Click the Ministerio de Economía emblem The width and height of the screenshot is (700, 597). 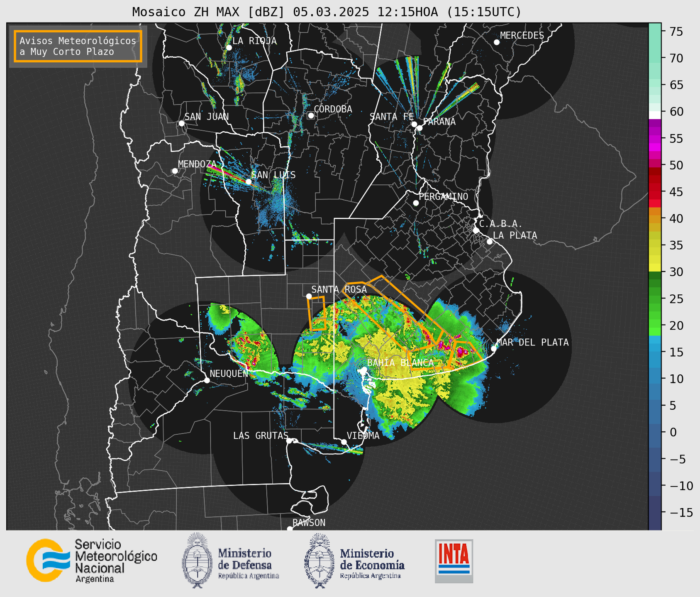pyautogui.click(x=319, y=560)
